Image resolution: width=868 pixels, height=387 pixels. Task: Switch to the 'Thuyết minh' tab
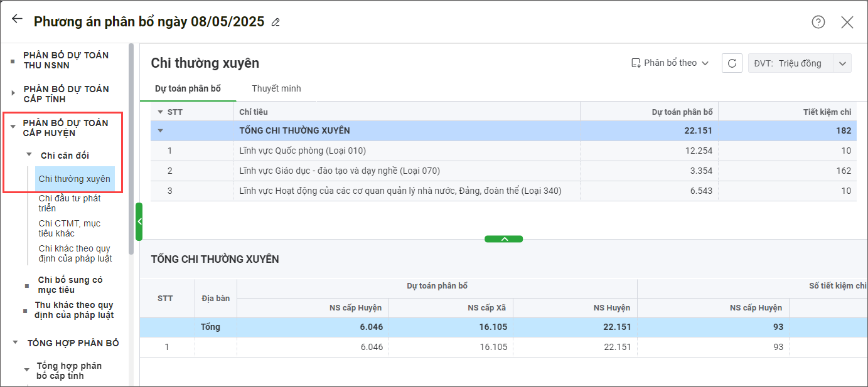click(276, 88)
